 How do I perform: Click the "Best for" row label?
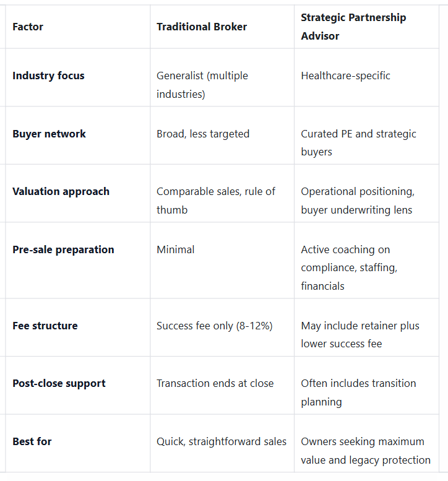[32, 441]
